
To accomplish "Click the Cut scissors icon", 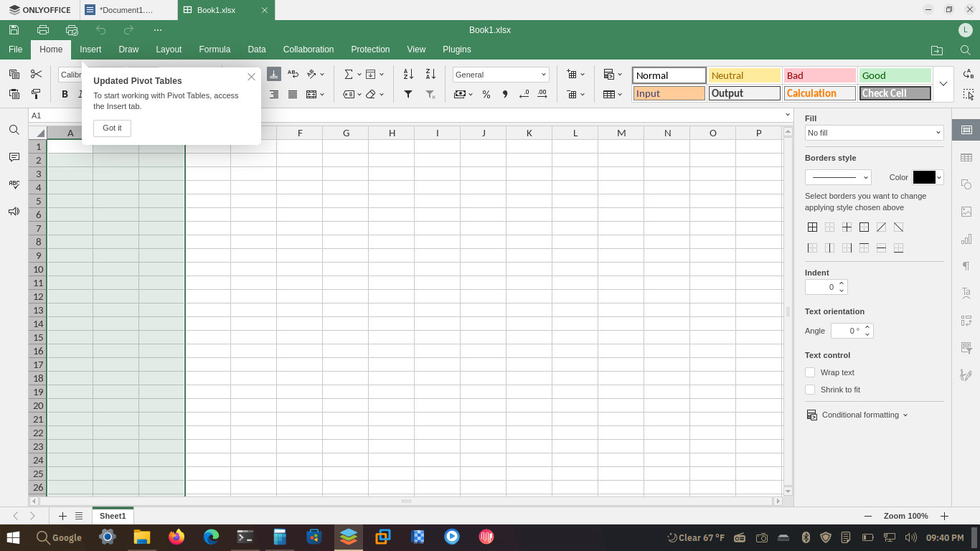I will (36, 74).
